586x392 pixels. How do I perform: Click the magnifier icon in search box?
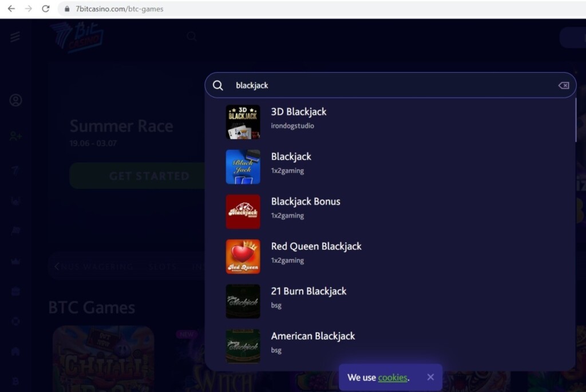point(218,86)
